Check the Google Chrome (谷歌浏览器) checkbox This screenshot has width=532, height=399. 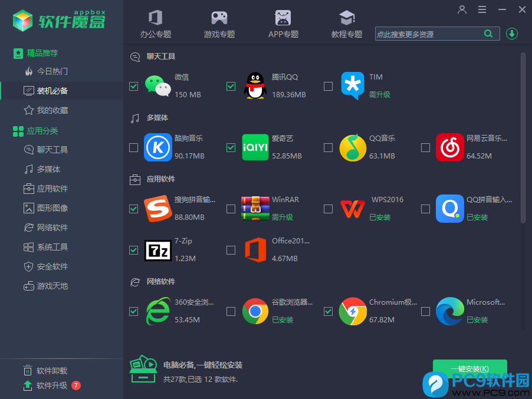point(231,311)
